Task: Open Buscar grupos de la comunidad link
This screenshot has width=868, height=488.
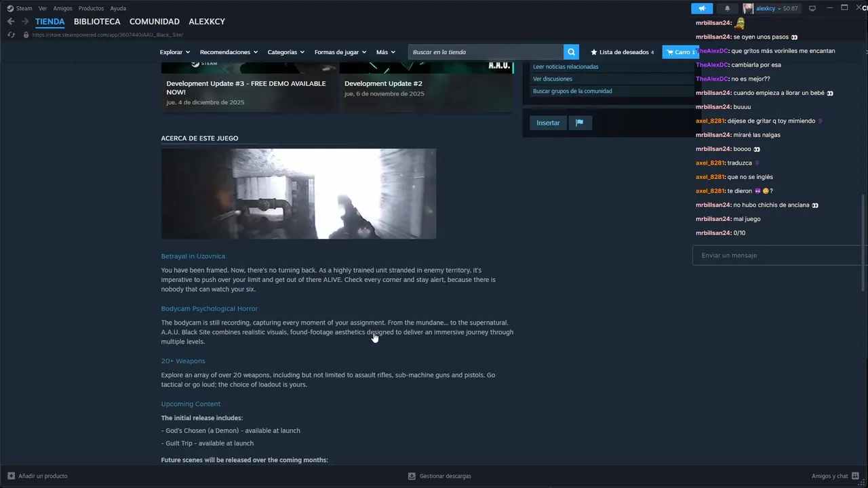Action: click(572, 91)
